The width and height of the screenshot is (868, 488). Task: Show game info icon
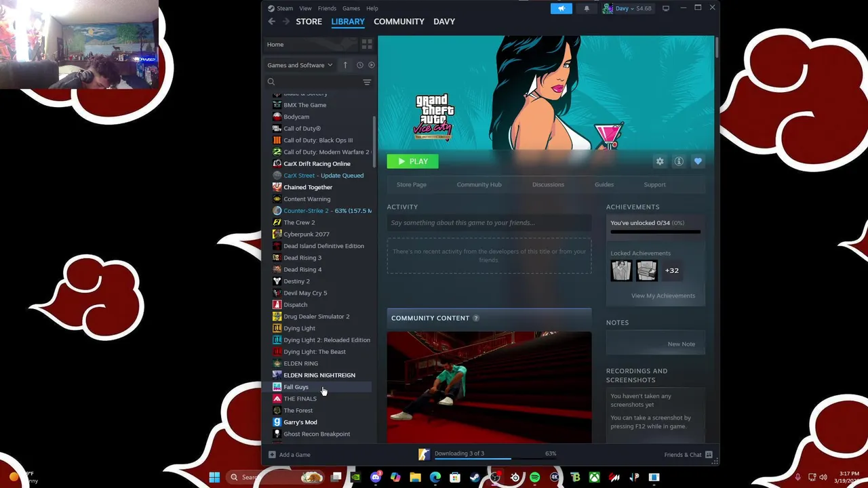[679, 161]
